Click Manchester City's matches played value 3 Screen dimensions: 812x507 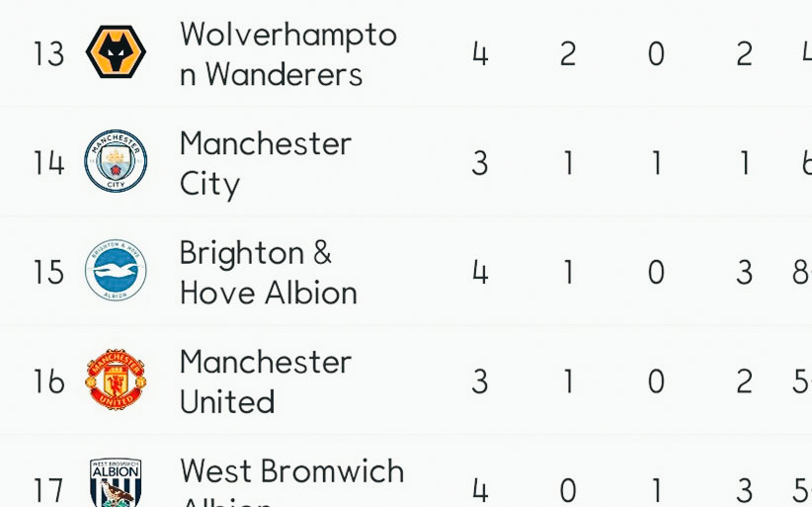coord(480,163)
